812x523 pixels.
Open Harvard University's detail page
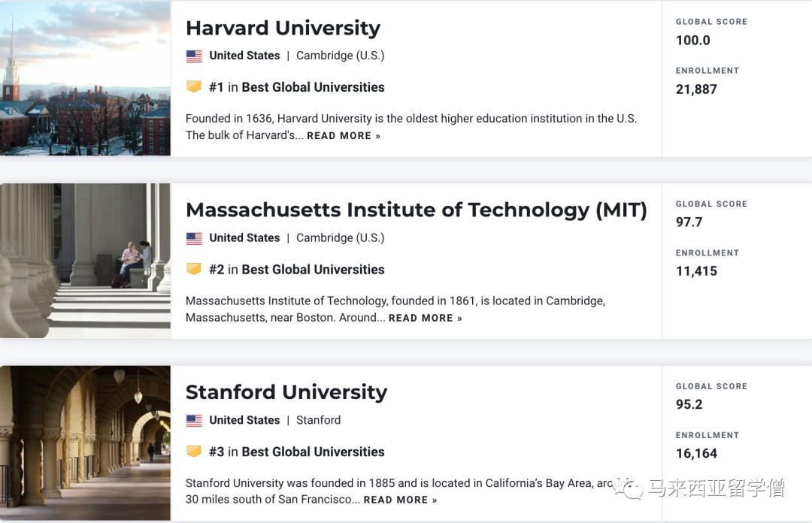pos(283,28)
